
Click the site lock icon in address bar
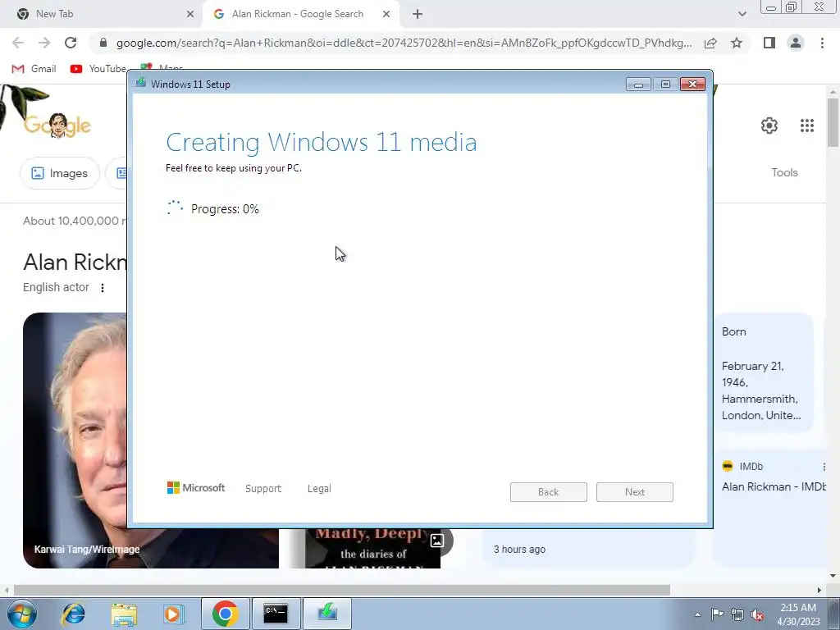[103, 43]
